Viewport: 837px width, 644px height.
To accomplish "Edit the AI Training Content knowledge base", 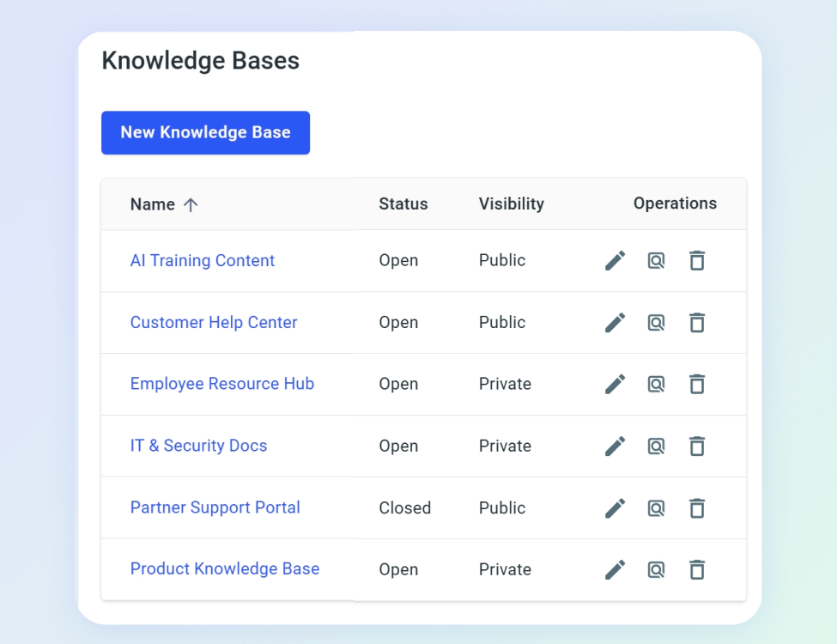I will click(615, 260).
